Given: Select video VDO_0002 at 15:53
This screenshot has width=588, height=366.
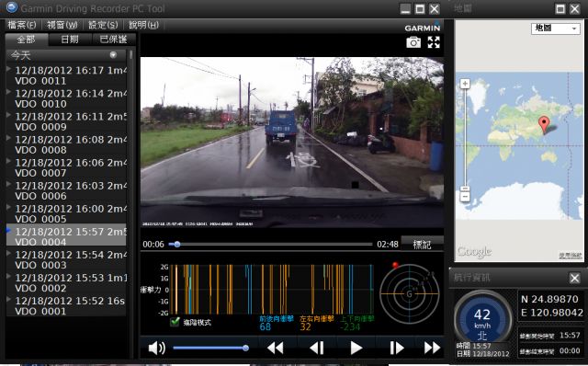Looking at the screenshot, I should coord(66,283).
